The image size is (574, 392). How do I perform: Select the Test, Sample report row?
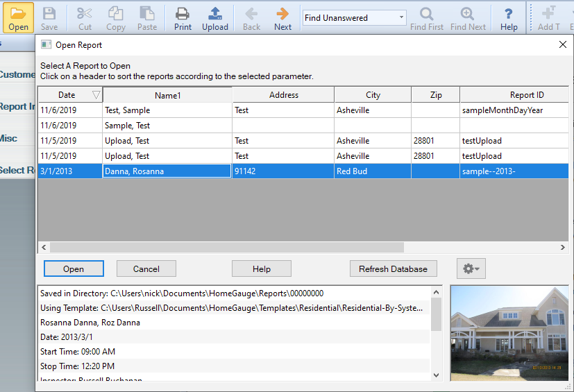click(x=167, y=110)
